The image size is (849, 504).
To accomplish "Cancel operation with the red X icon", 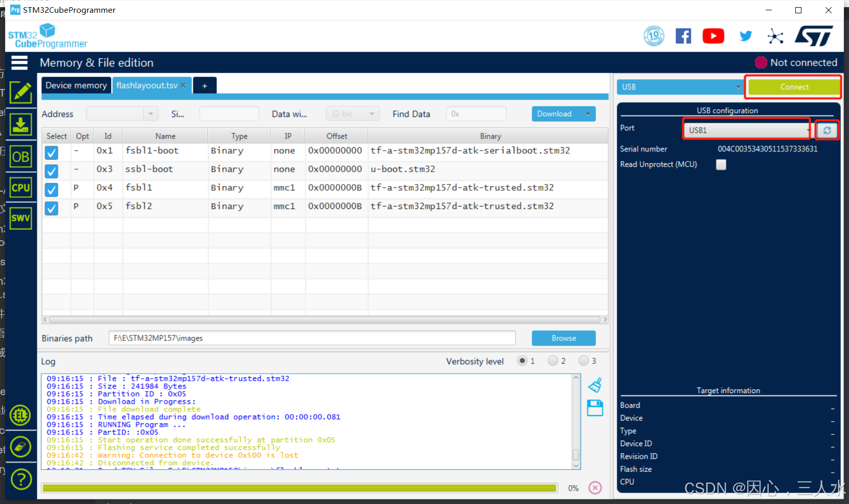I will click(595, 488).
